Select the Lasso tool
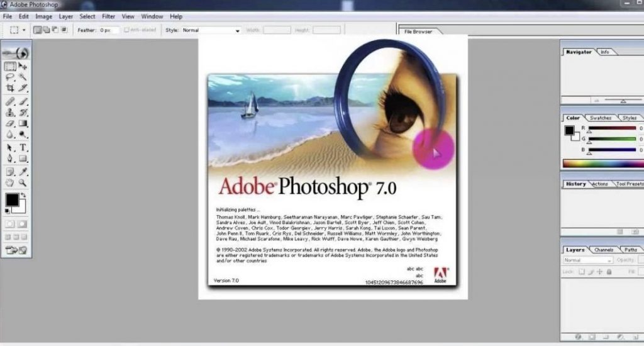The width and height of the screenshot is (644, 346). (10, 77)
